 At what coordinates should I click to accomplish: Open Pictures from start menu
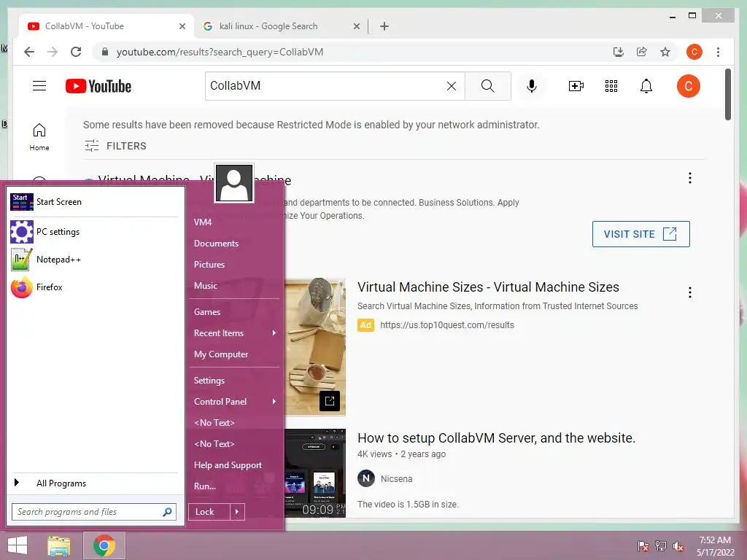tap(209, 264)
